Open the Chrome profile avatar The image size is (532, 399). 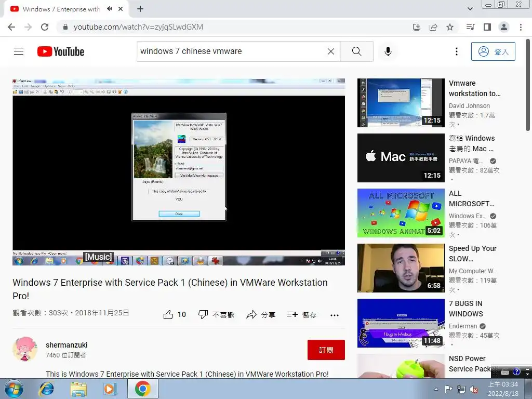(504, 27)
